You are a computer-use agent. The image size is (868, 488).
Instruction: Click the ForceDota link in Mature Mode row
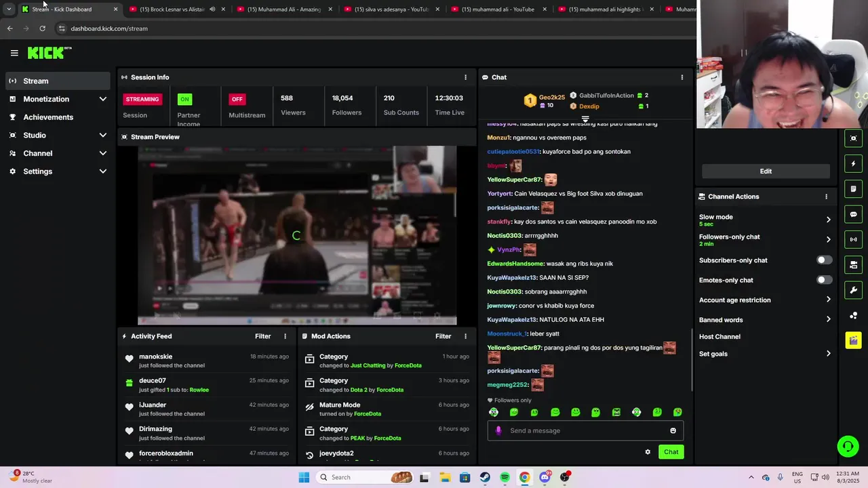click(368, 414)
